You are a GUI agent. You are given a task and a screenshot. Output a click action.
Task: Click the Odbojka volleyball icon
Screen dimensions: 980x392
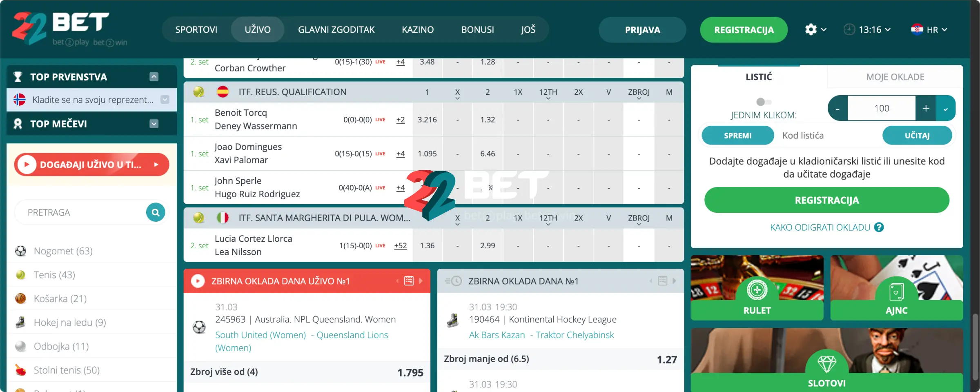point(20,346)
